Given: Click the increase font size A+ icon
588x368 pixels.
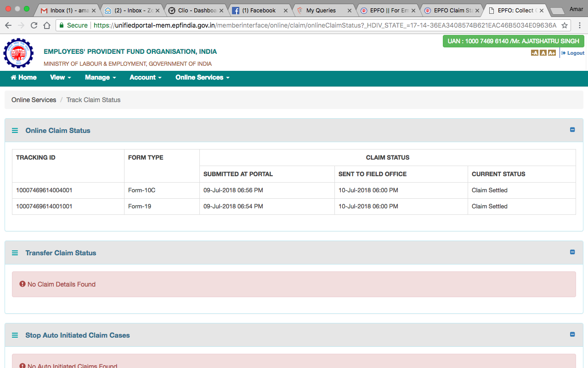Looking at the screenshot, I should tap(552, 53).
